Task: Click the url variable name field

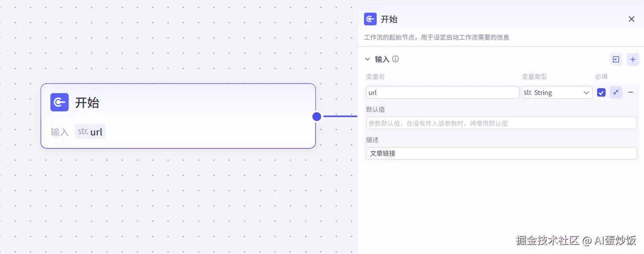Action: [x=442, y=93]
